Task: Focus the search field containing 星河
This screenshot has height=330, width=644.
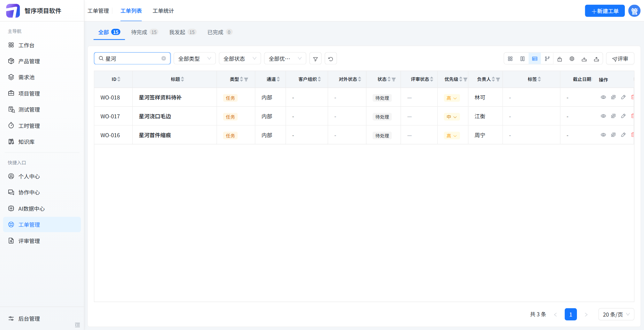Action: coord(132,58)
